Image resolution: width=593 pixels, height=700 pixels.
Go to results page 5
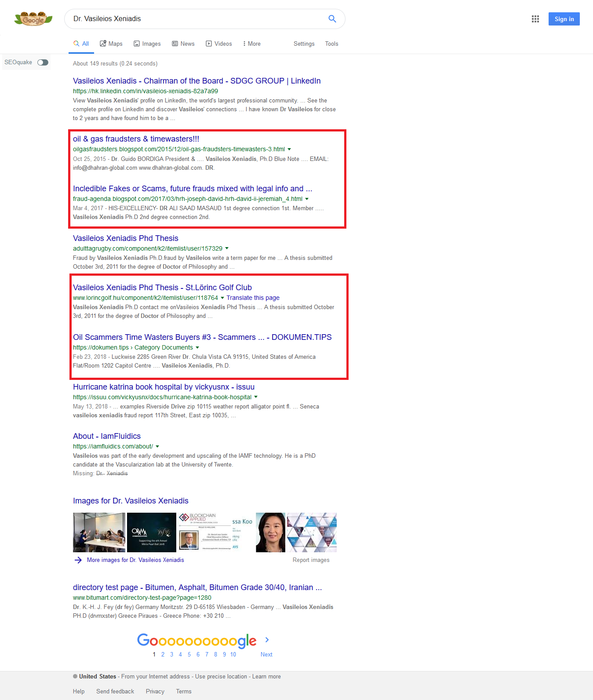pos(189,654)
